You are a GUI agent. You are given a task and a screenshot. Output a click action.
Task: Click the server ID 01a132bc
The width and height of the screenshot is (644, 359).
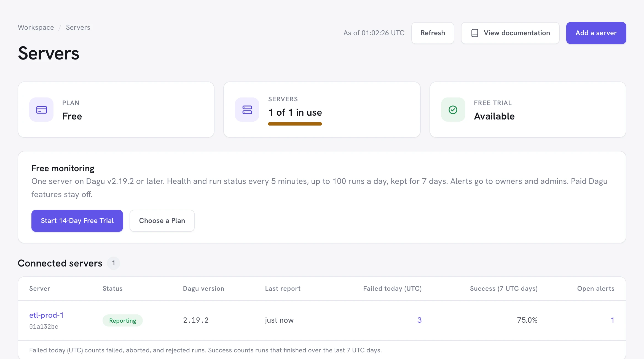pyautogui.click(x=44, y=327)
